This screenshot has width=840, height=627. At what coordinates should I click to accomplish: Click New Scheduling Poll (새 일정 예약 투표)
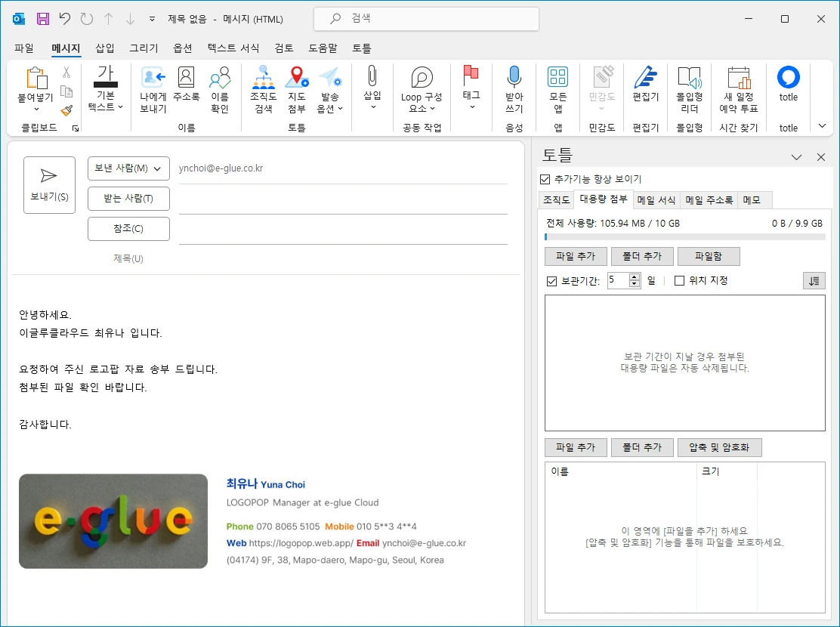(x=739, y=90)
